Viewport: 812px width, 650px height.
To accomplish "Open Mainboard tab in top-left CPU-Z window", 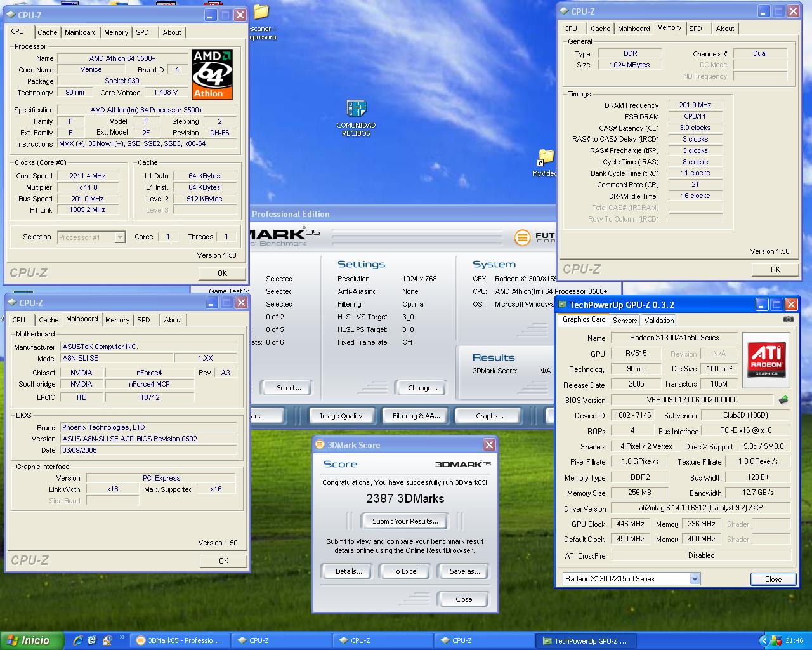I will [x=81, y=32].
